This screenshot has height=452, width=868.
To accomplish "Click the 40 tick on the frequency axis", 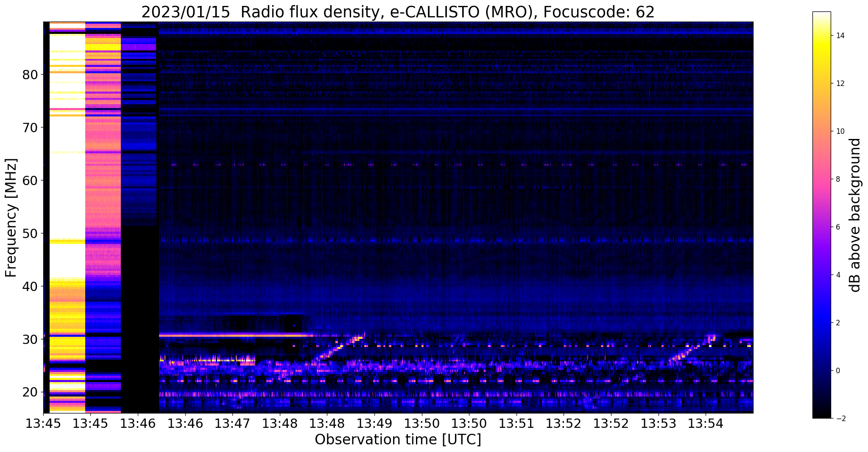I will 30,286.
